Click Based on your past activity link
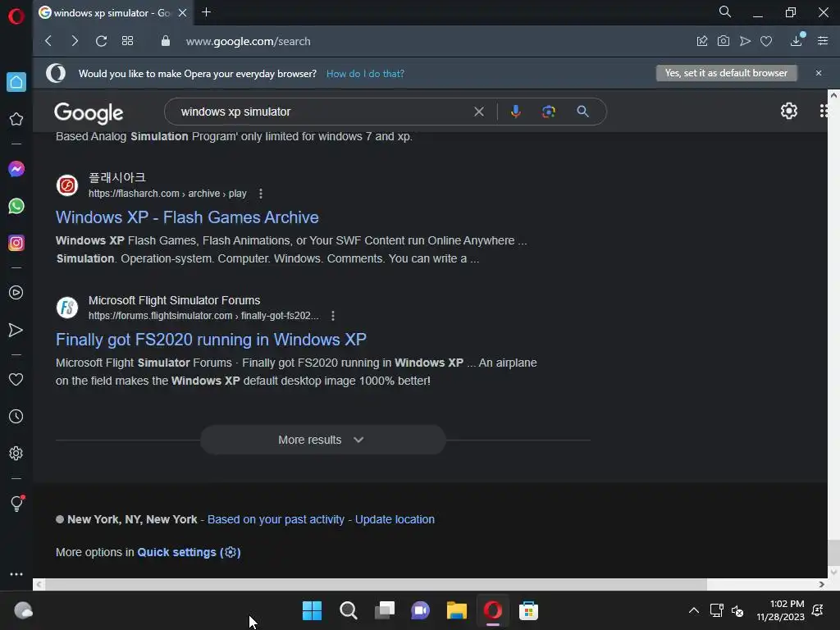 (276, 519)
